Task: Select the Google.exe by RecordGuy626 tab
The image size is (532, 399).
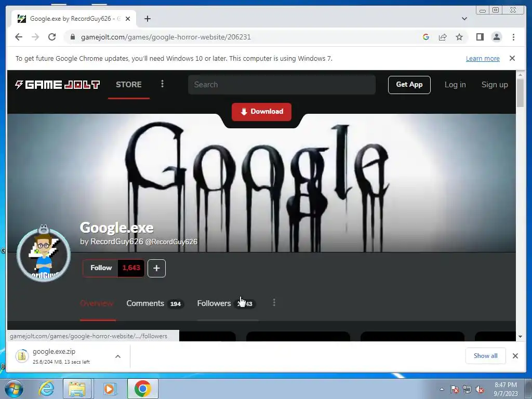Action: pos(74,19)
